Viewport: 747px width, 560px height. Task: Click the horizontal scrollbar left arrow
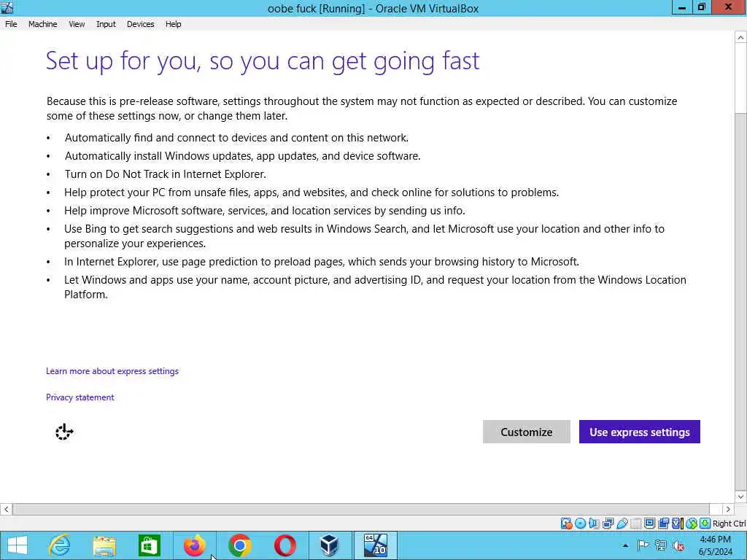6,509
